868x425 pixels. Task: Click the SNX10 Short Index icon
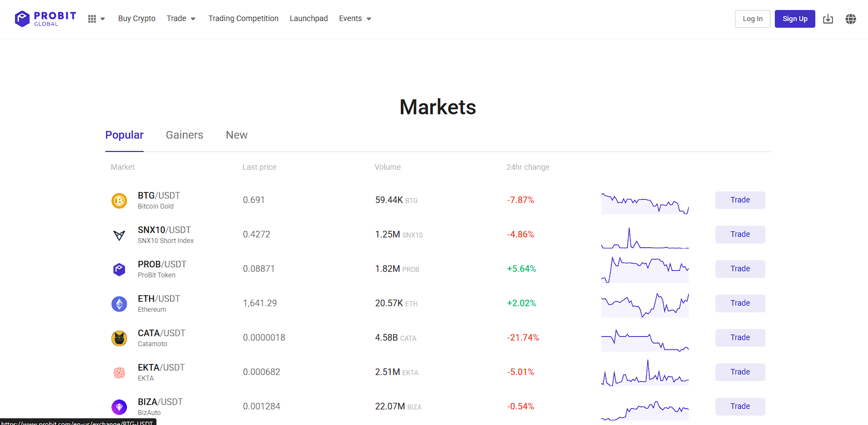pyautogui.click(x=119, y=235)
